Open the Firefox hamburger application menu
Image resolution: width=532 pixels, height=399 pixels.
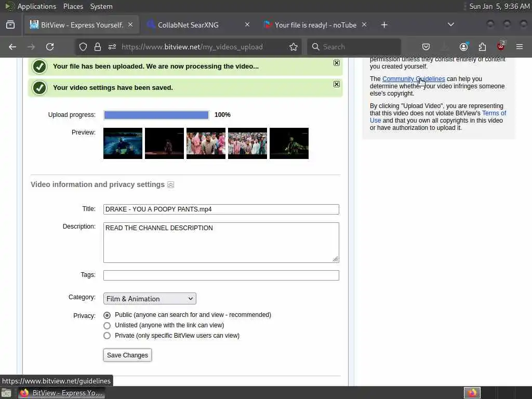click(x=520, y=47)
